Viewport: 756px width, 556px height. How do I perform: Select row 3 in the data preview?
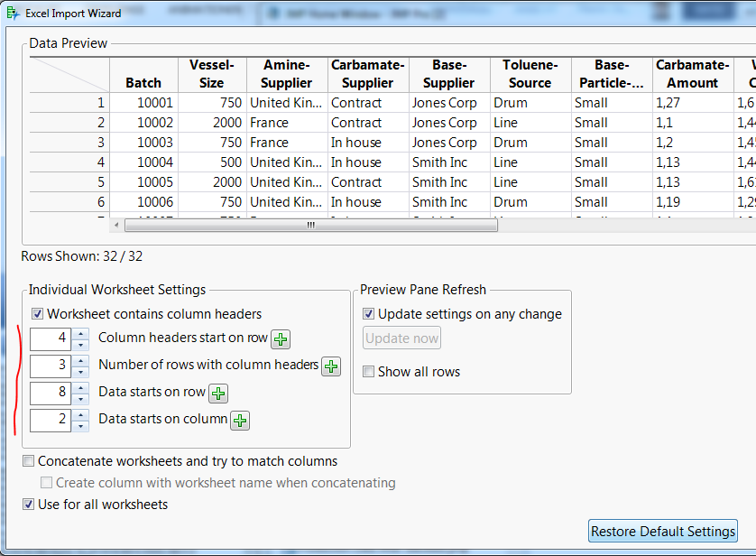pos(100,142)
